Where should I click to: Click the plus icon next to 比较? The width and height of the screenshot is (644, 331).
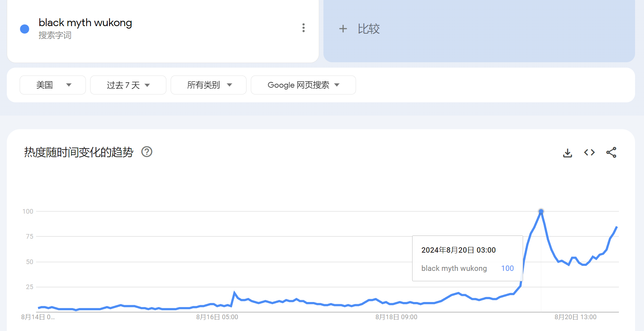343,29
